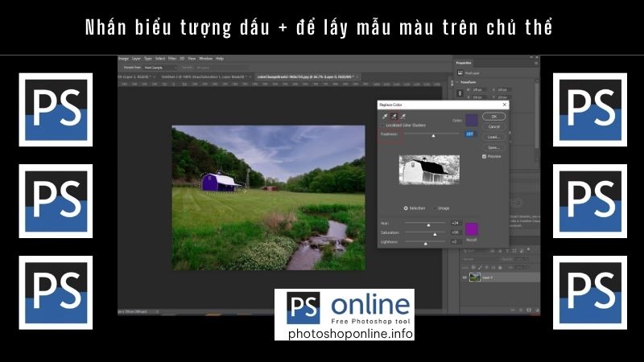This screenshot has width=644, height=362.
Task: Click the Saturation value field
Action: [456, 232]
